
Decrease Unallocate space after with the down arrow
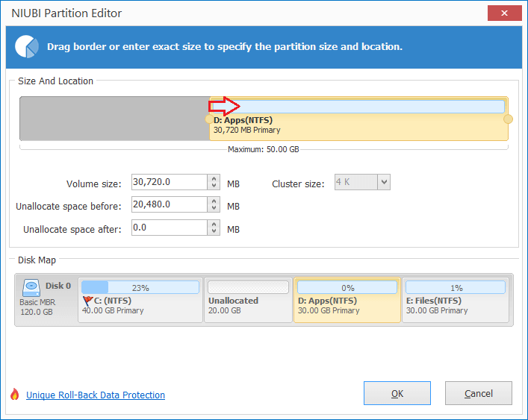(x=214, y=231)
